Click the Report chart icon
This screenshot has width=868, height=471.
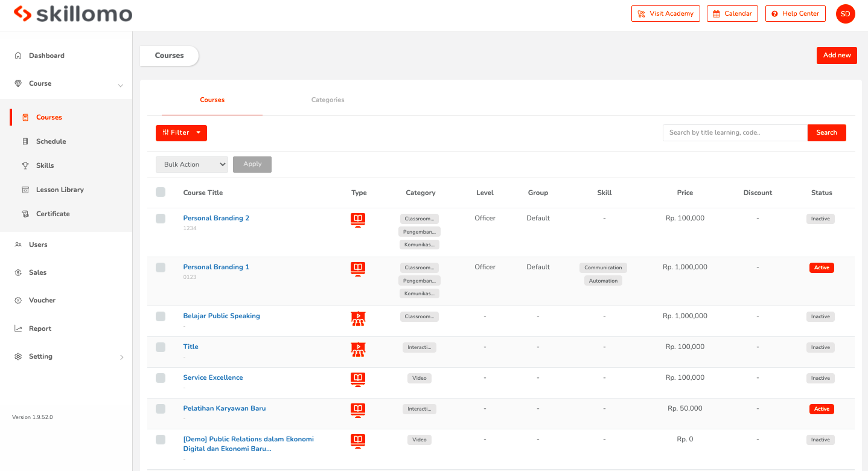point(18,328)
